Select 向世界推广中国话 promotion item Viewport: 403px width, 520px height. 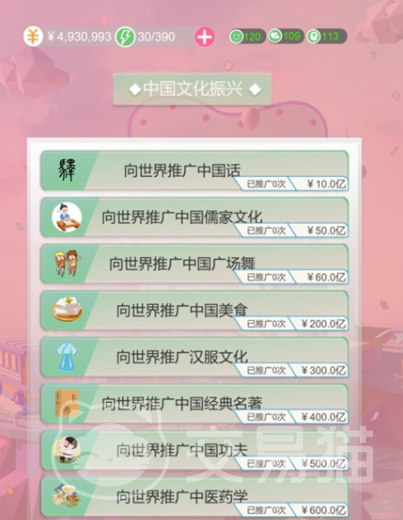(195, 171)
